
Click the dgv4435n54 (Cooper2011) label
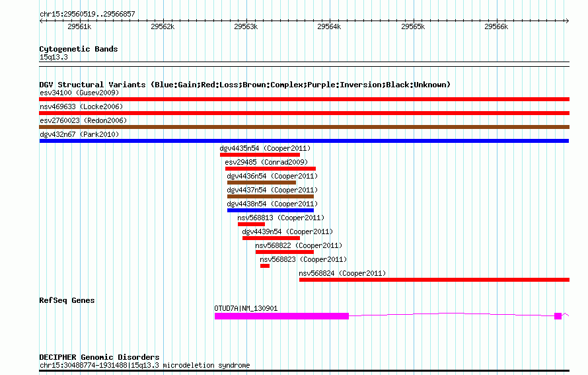(265, 148)
